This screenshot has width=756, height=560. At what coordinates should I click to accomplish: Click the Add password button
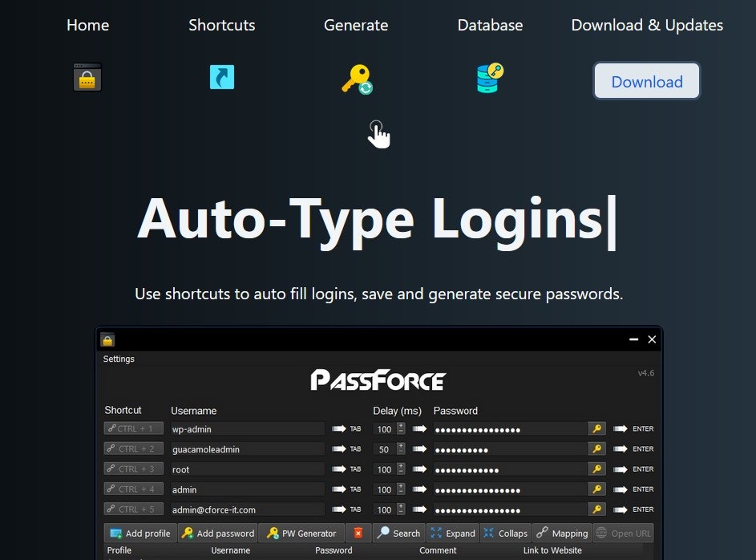[x=217, y=533]
